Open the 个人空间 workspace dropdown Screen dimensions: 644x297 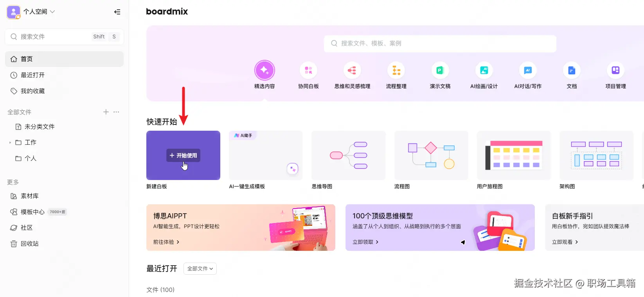(39, 12)
